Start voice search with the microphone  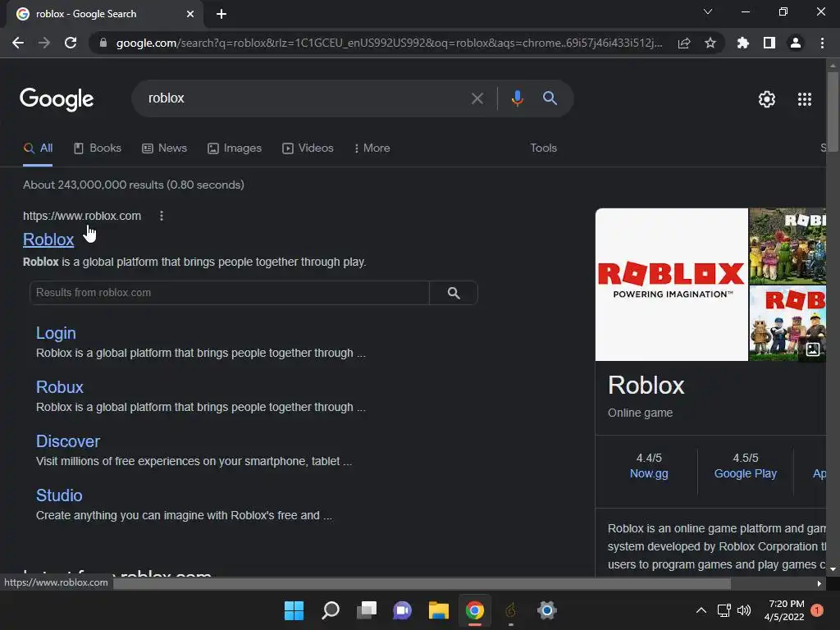[x=517, y=98]
